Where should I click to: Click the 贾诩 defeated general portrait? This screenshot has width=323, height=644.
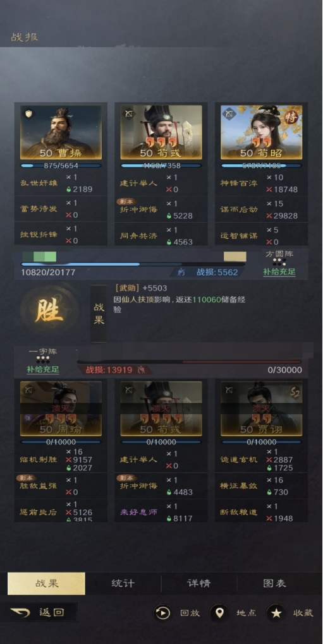(x=261, y=408)
